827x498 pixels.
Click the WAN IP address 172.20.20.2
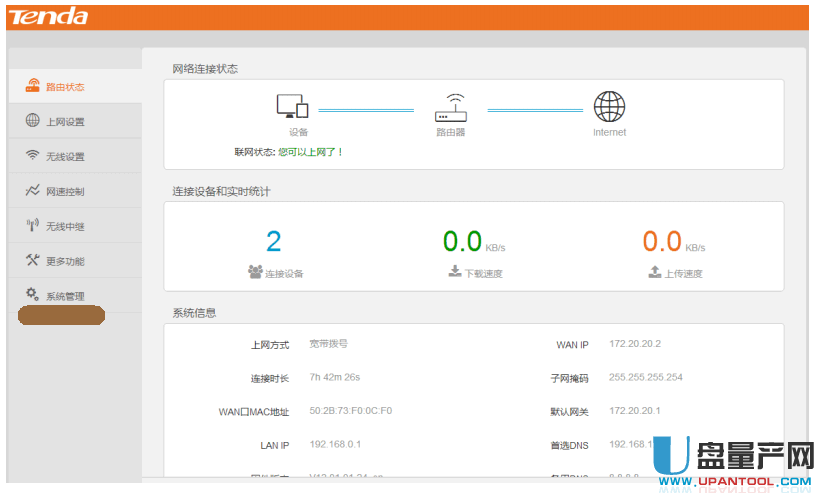click(635, 344)
